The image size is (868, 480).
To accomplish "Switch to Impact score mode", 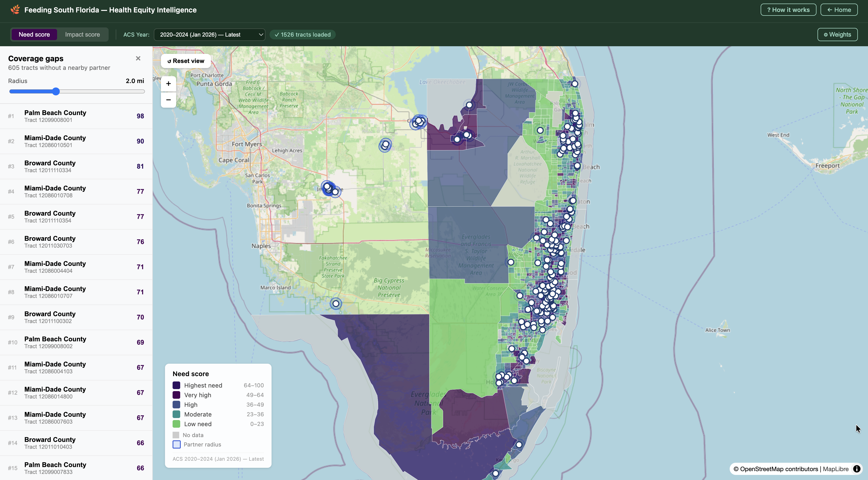I will point(82,34).
